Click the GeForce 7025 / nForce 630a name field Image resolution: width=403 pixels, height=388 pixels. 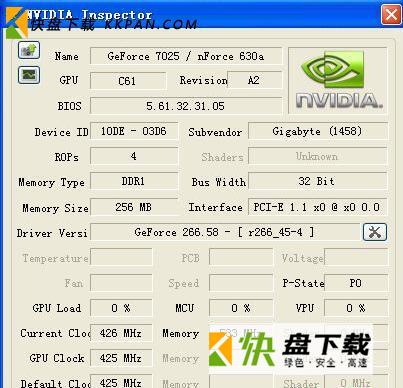tap(186, 56)
